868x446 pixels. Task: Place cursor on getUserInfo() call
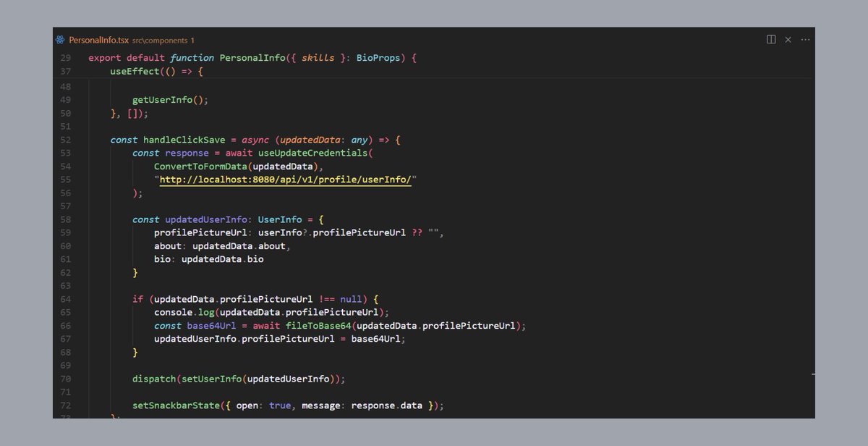(170, 100)
